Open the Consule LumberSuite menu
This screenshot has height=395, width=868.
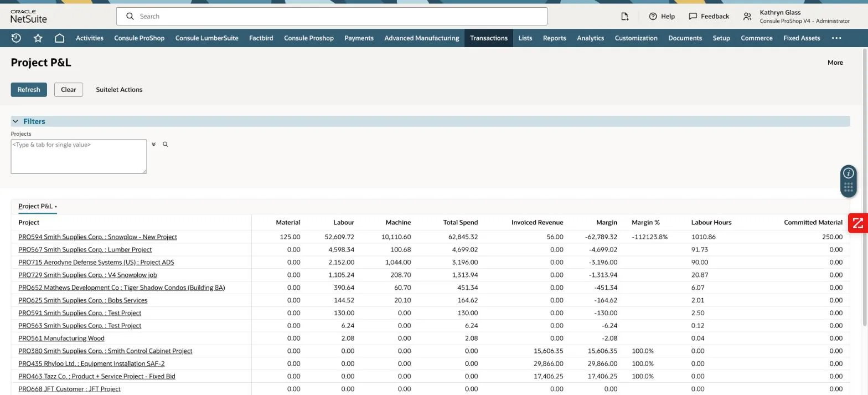tap(206, 38)
